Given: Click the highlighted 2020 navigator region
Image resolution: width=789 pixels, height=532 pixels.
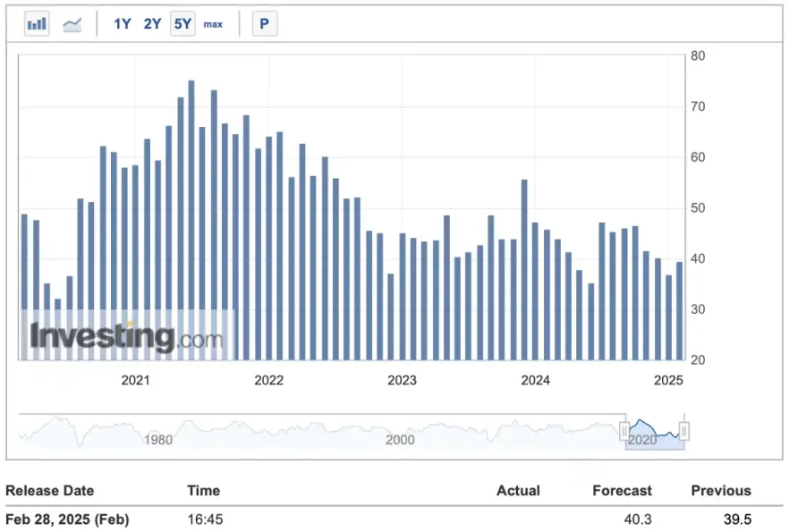Looking at the screenshot, I should point(655,431).
